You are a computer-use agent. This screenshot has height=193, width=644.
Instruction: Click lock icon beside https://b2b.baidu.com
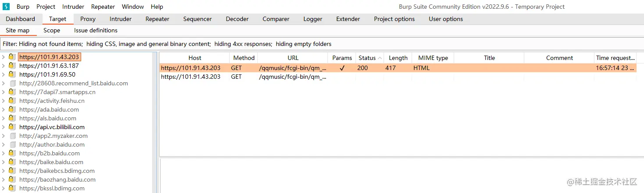12,153
